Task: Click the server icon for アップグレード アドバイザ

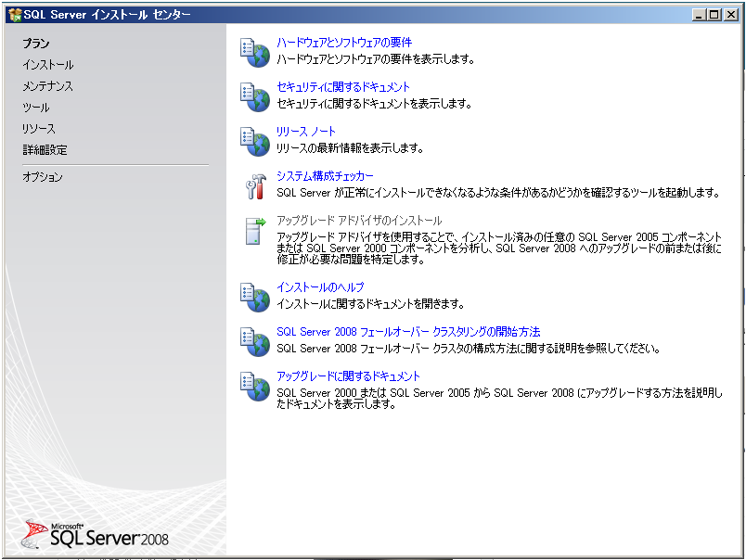Action: 255,231
